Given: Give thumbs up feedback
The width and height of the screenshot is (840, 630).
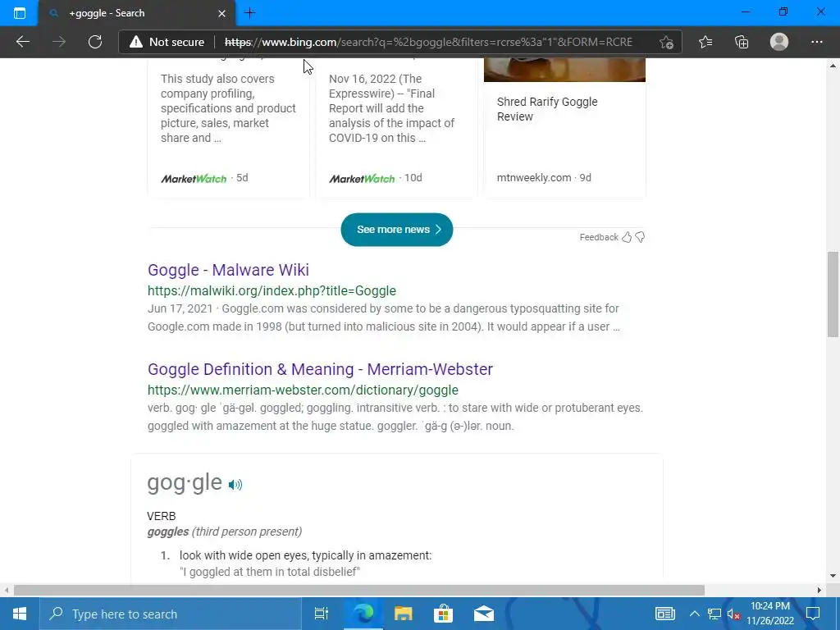Looking at the screenshot, I should 626,237.
